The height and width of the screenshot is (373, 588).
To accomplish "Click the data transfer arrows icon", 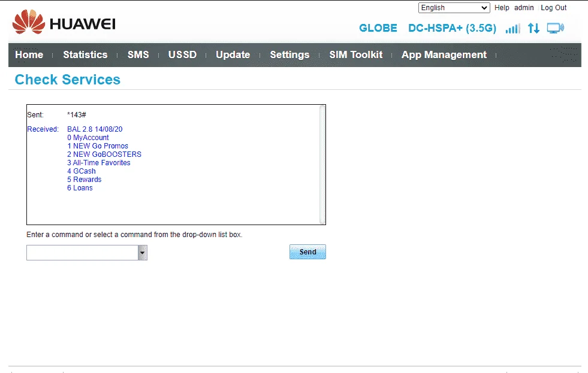I will (533, 28).
